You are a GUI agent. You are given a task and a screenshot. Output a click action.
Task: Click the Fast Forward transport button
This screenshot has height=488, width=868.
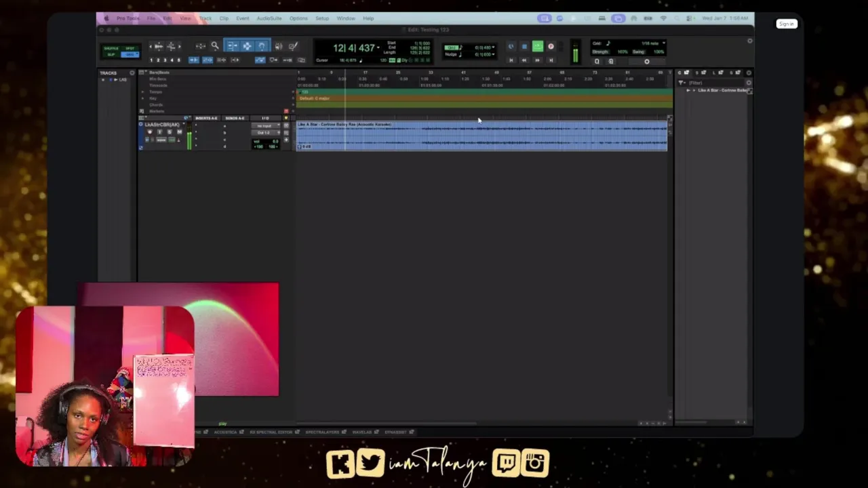[537, 60]
